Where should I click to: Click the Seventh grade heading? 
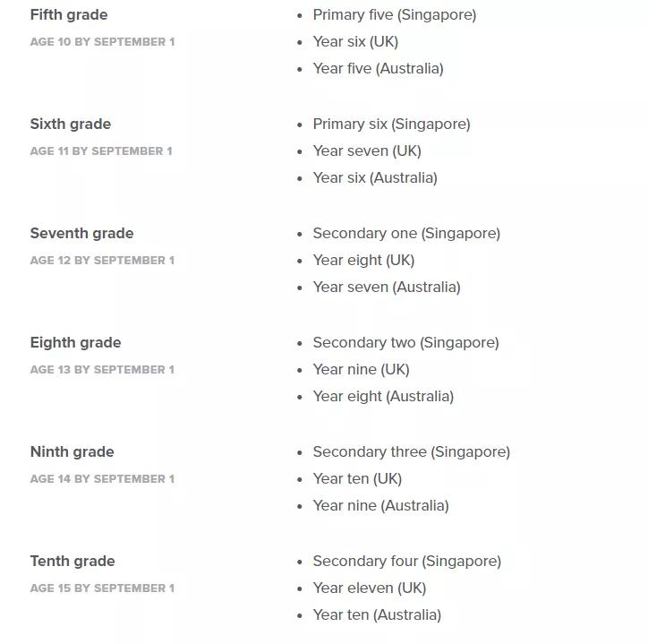click(81, 234)
